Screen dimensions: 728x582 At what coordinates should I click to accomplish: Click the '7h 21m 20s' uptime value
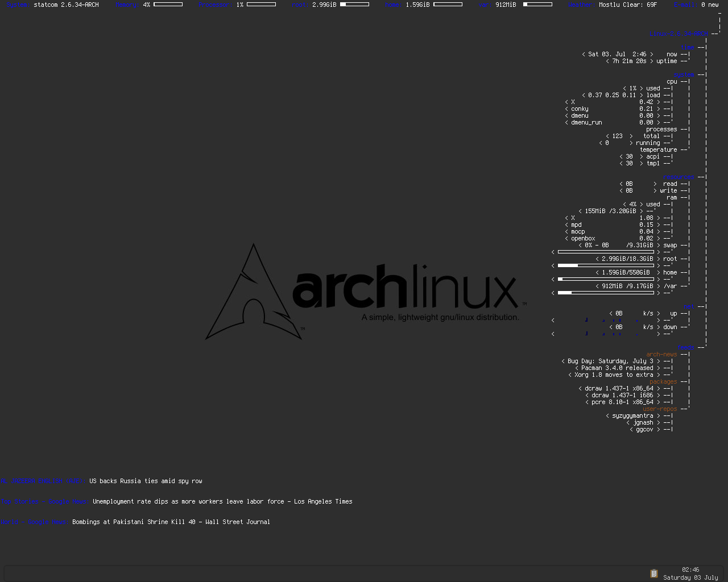point(629,61)
